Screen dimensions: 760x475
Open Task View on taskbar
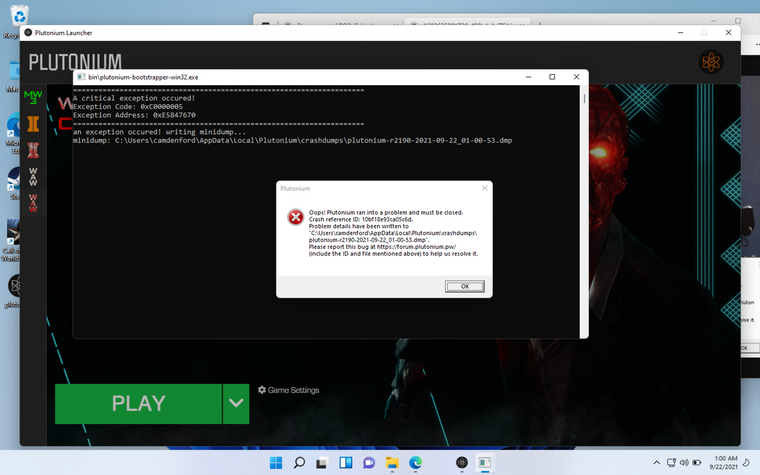pyautogui.click(x=322, y=463)
